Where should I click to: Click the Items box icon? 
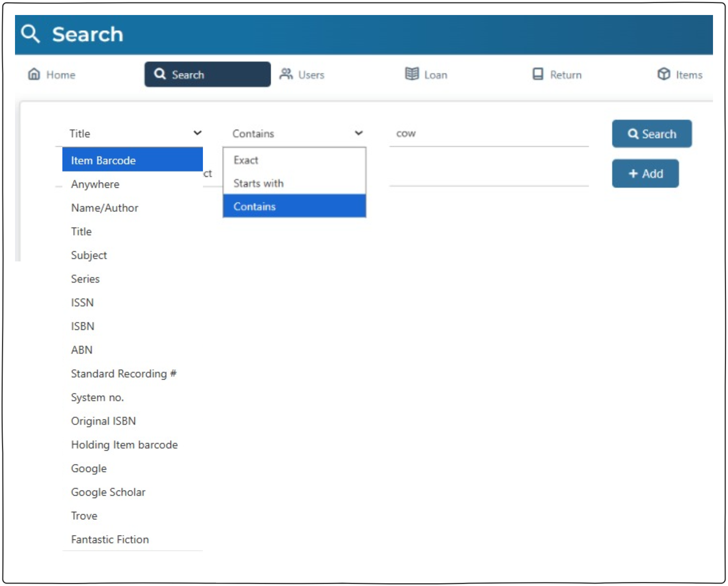click(x=663, y=74)
